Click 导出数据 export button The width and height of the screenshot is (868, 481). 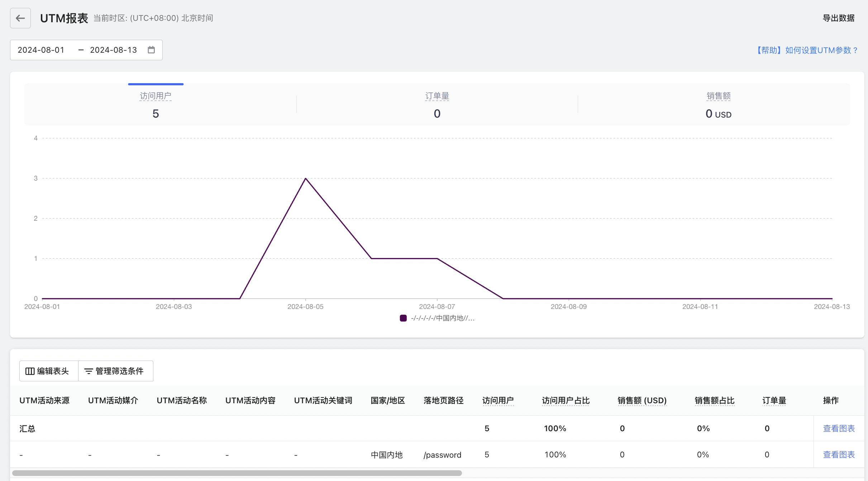pyautogui.click(x=839, y=18)
